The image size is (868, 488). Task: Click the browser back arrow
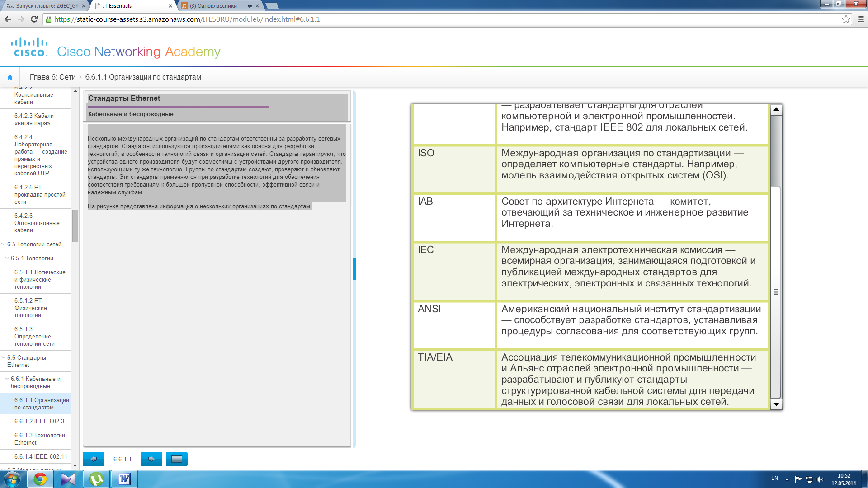click(x=8, y=19)
